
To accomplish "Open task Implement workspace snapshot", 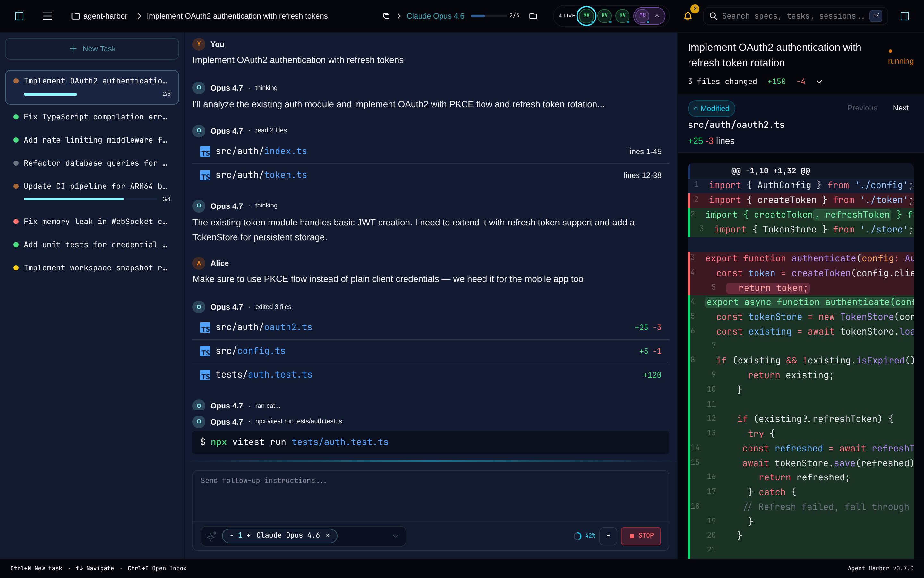I will (x=92, y=268).
